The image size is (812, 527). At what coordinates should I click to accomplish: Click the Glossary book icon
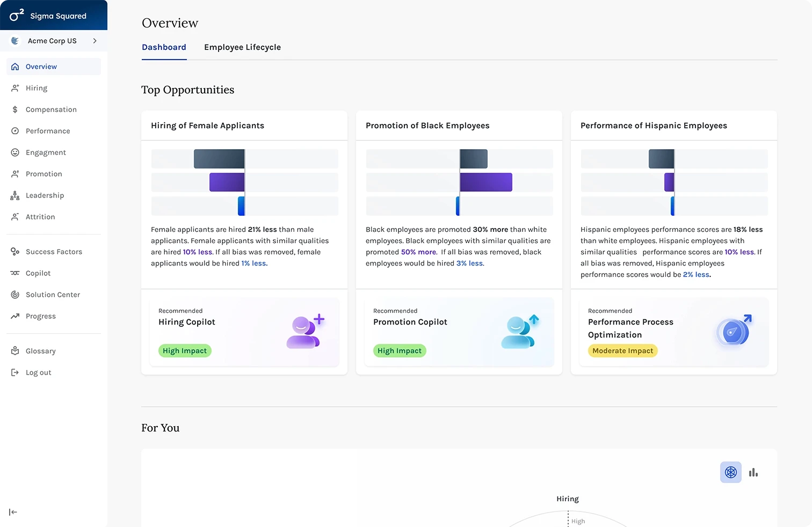pyautogui.click(x=15, y=351)
